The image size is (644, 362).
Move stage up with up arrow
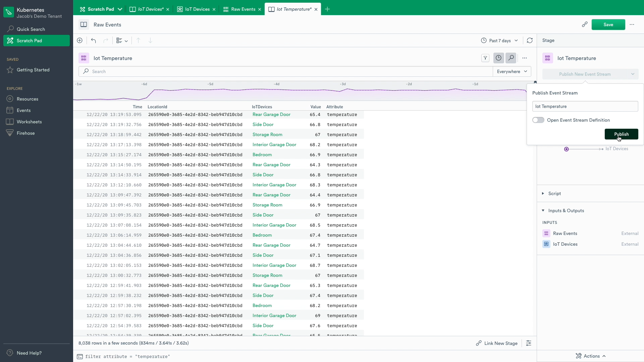click(138, 41)
